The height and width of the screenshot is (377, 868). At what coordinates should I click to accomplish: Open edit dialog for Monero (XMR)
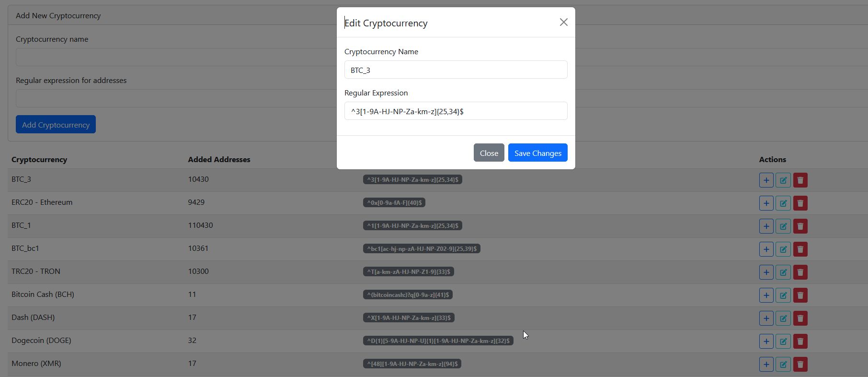(783, 365)
